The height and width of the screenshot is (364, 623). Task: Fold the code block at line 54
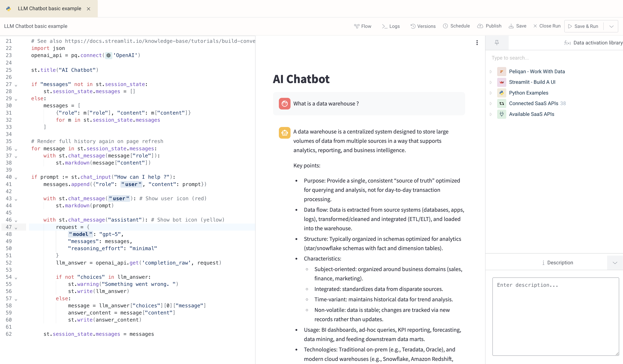click(x=16, y=278)
